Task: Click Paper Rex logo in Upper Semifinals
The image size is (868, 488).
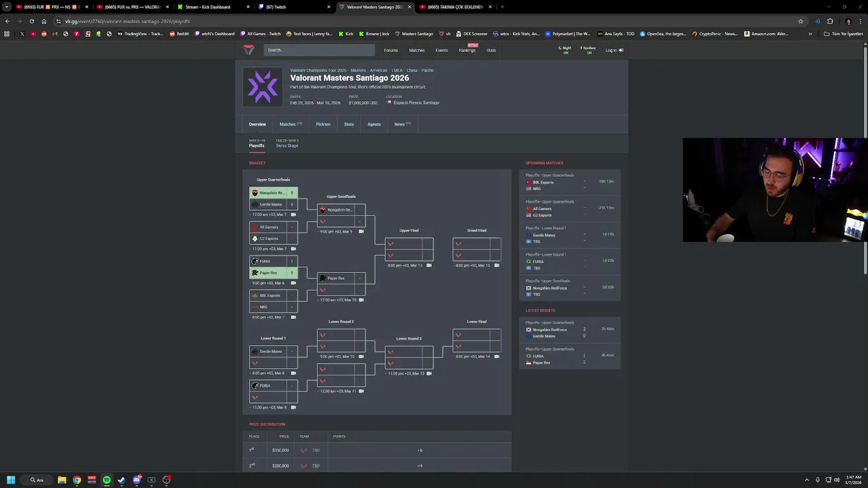Action: (x=323, y=278)
